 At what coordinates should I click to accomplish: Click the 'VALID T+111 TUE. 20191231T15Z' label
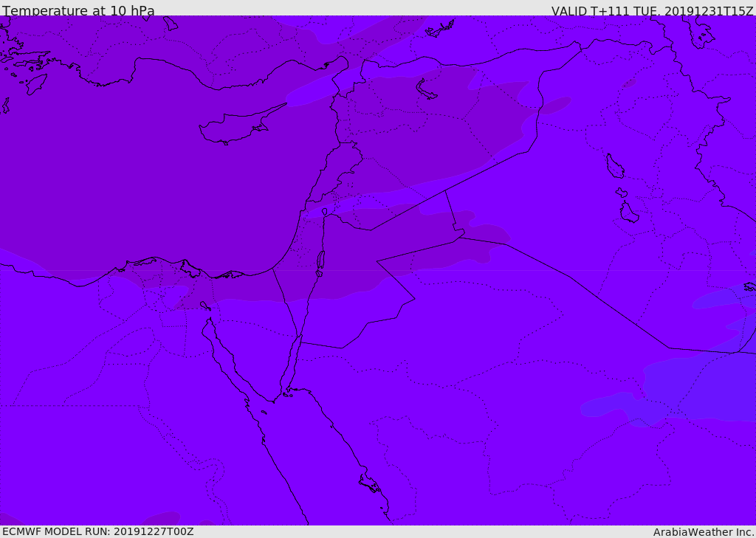coord(653,11)
